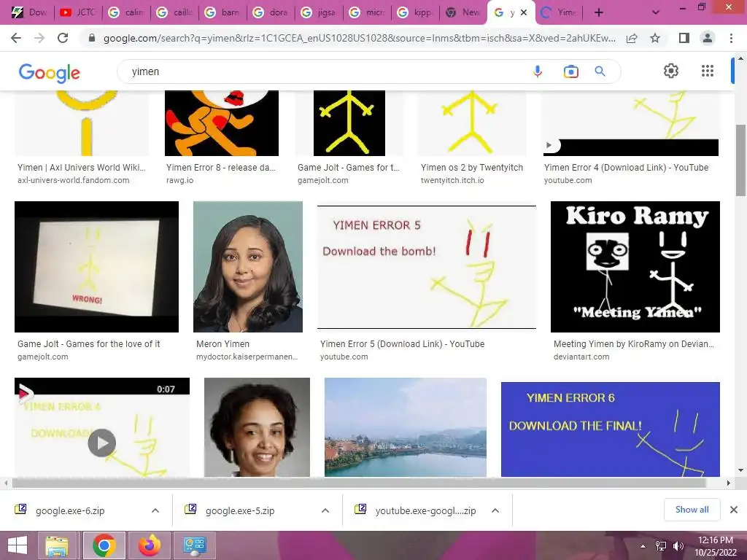Return to Google home via logo
The image size is (747, 560).
[49, 72]
